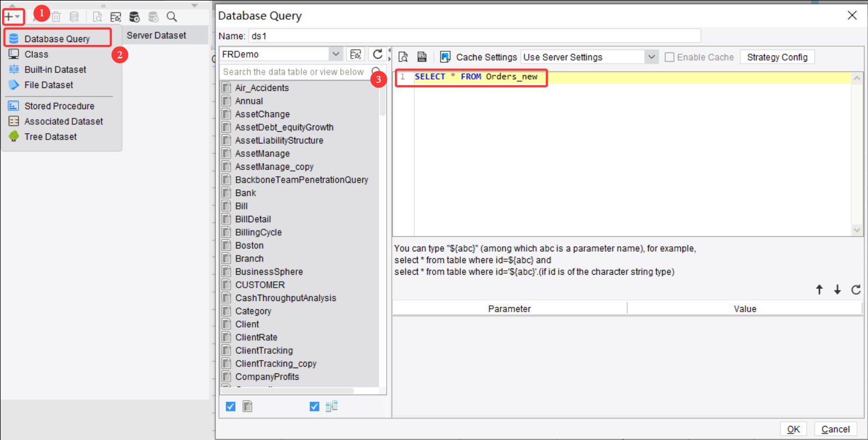Select the ClientRate table
The height and width of the screenshot is (440, 868).
(256, 337)
